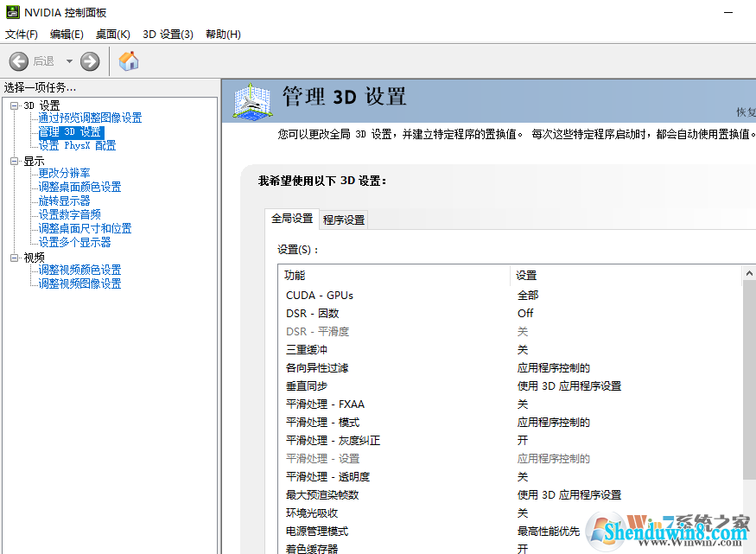Select the CUDA - GPUs setting row
This screenshot has height=554, width=756.
tap(510, 295)
